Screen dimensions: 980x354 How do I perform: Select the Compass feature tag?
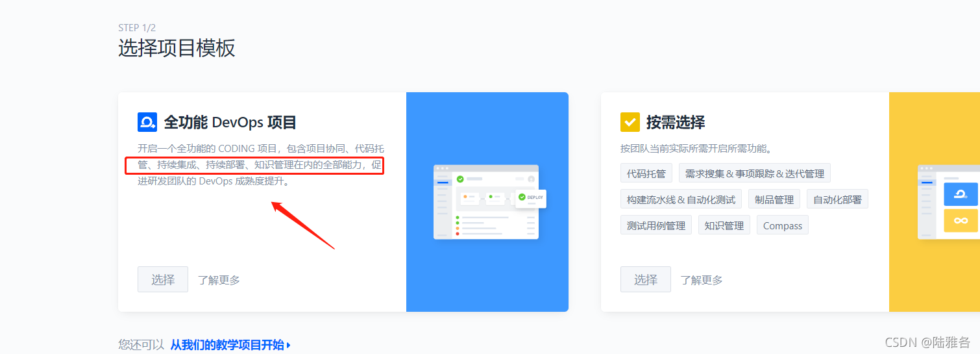coord(783,225)
